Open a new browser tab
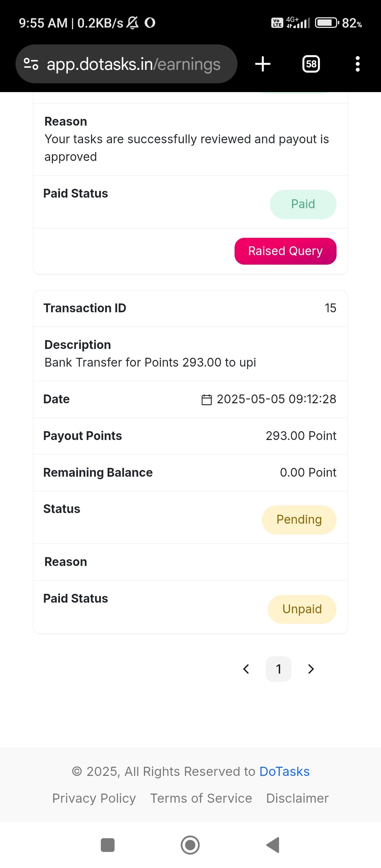The height and width of the screenshot is (868, 381). click(263, 64)
